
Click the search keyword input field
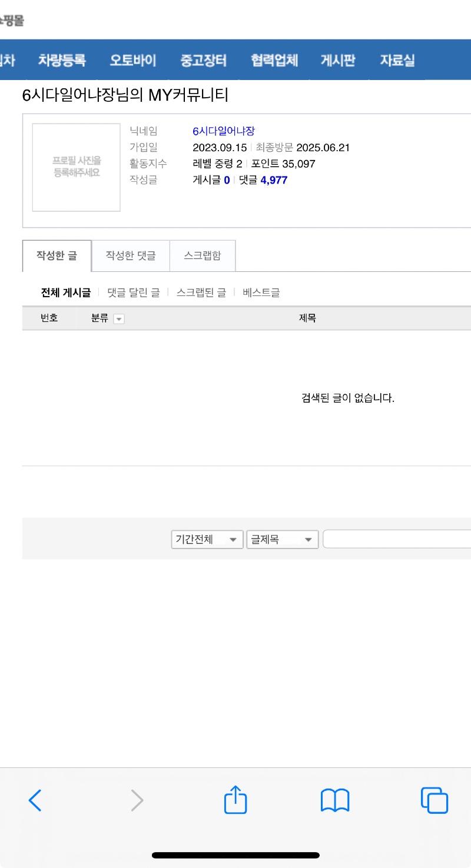(397, 539)
